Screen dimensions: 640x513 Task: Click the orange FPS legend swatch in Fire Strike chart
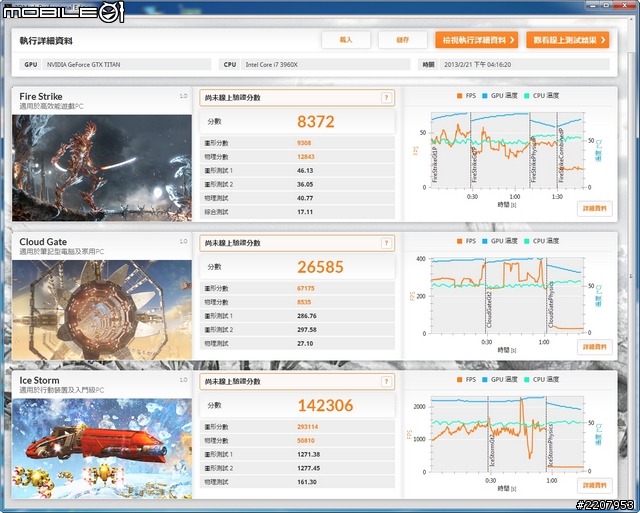tap(460, 96)
